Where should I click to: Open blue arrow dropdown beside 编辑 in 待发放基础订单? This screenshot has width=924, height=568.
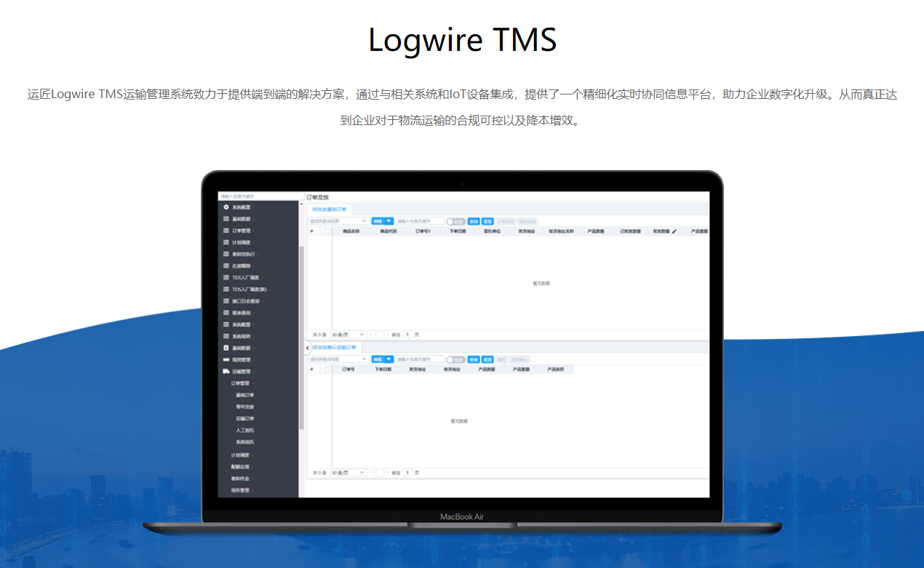(389, 221)
